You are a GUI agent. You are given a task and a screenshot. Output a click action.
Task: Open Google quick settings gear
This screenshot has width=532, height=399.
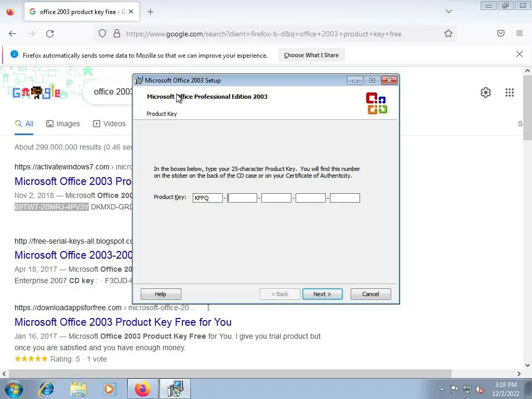coord(486,92)
